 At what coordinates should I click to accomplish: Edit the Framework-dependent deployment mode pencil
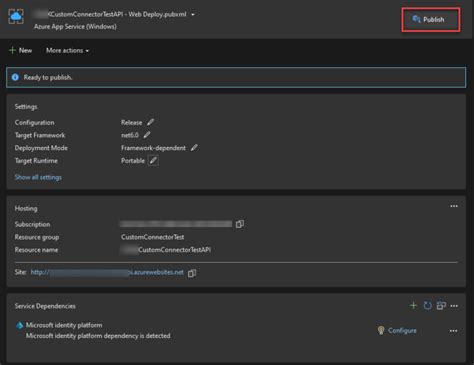(194, 148)
